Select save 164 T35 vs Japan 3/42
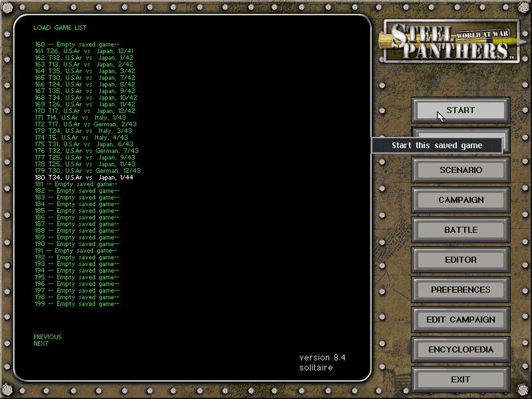 tap(85, 71)
